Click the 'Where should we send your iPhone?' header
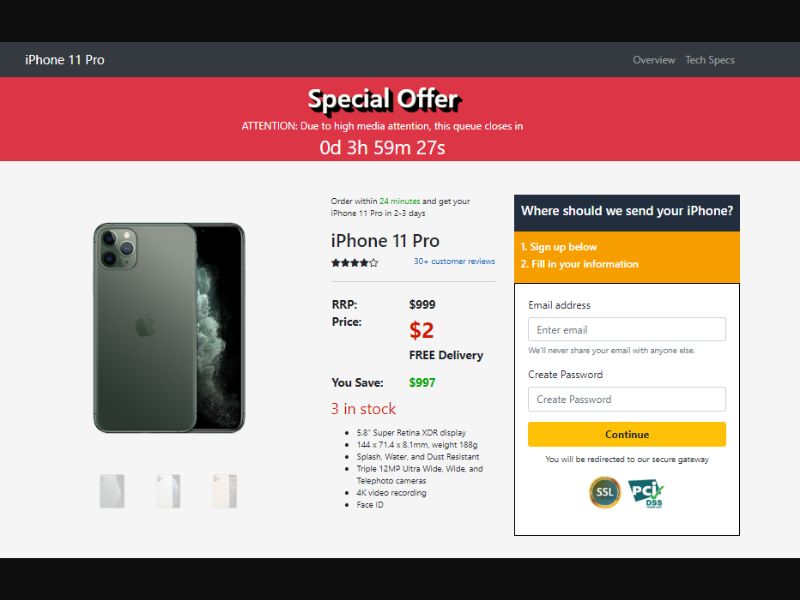Viewport: 800px width, 600px height. coord(627,211)
